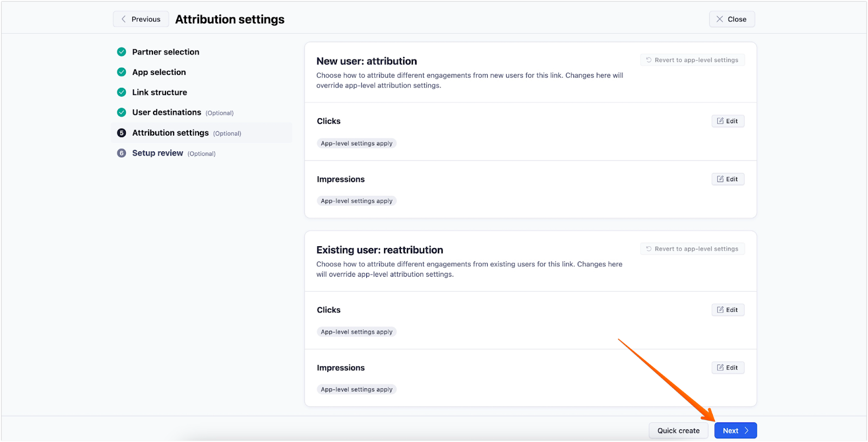The width and height of the screenshot is (868, 442).
Task: Click the App-level settings apply tag under new user Clicks
Action: pos(356,144)
